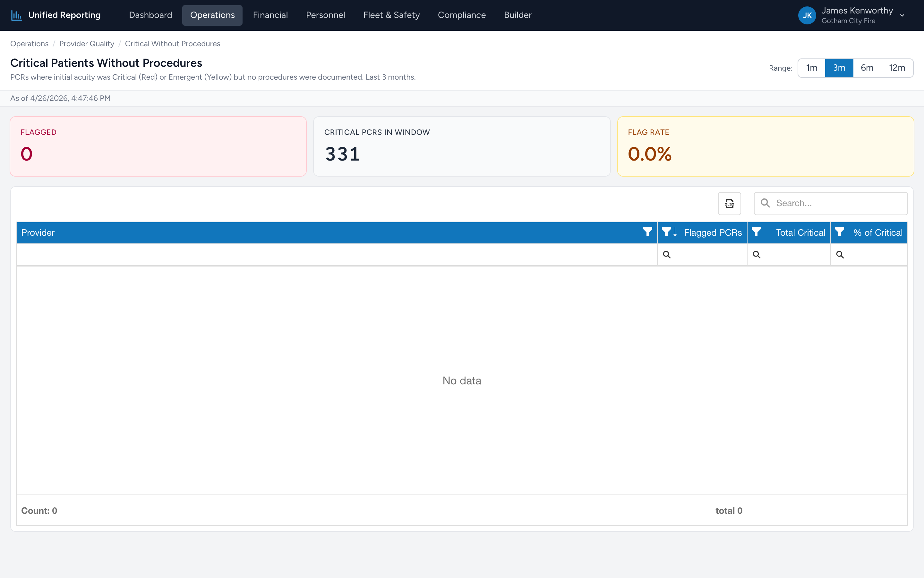Click the Unified Reporting bar chart logo
Viewport: 924px width, 578px height.
[x=16, y=15]
